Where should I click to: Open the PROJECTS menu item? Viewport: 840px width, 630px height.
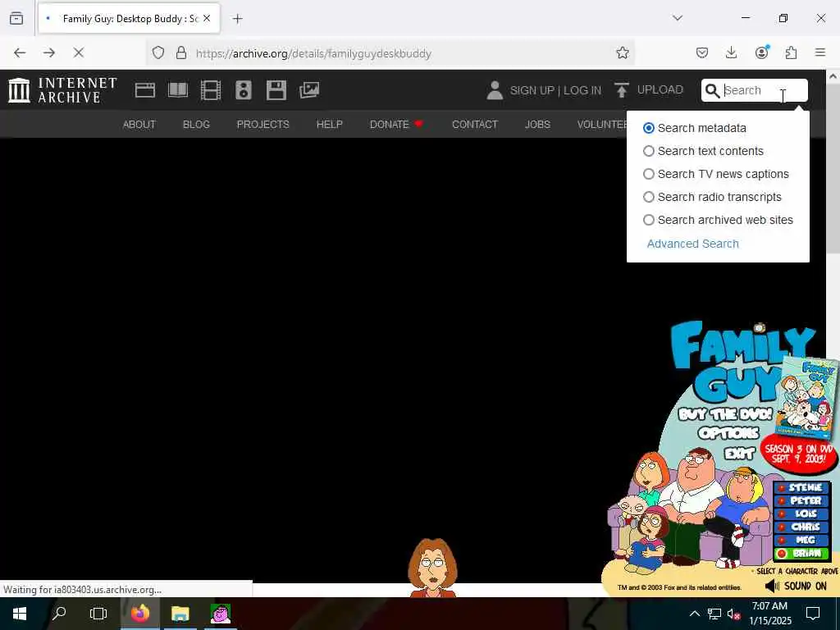263,125
